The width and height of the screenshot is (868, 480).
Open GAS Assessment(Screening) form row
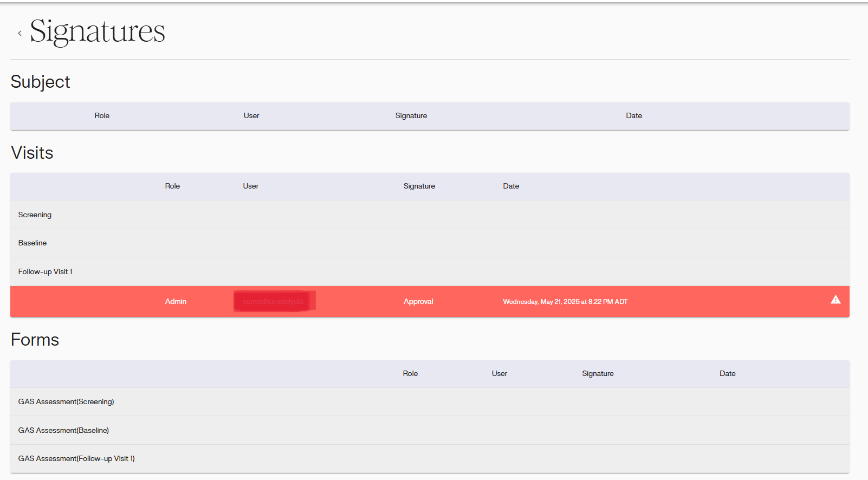click(66, 402)
